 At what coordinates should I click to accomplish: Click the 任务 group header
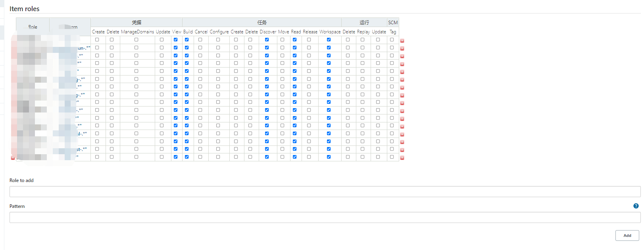pos(262,22)
